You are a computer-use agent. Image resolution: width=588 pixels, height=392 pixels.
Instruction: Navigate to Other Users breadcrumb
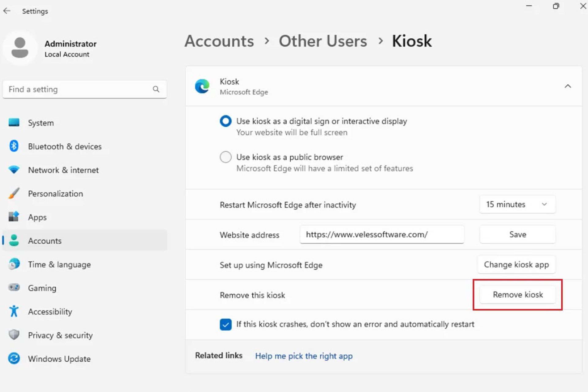pyautogui.click(x=323, y=41)
